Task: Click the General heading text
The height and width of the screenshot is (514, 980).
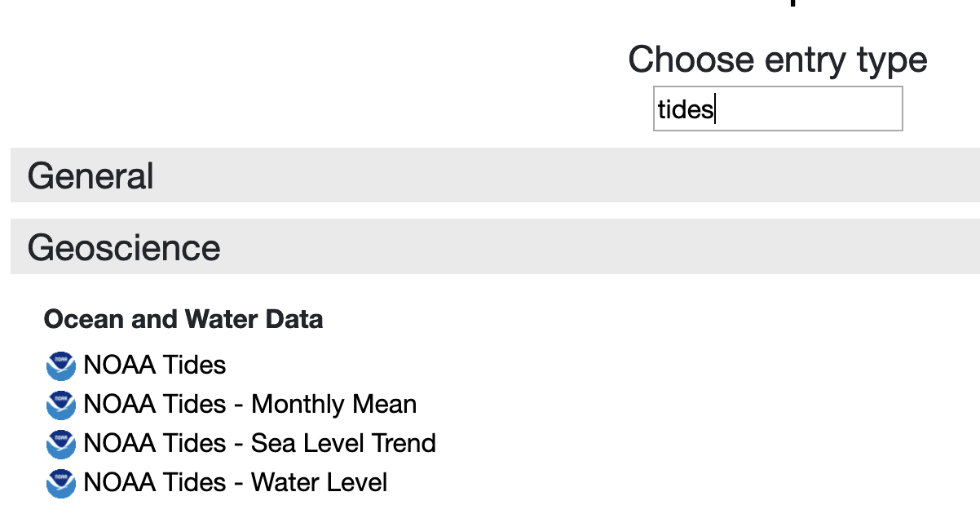Action: point(90,176)
